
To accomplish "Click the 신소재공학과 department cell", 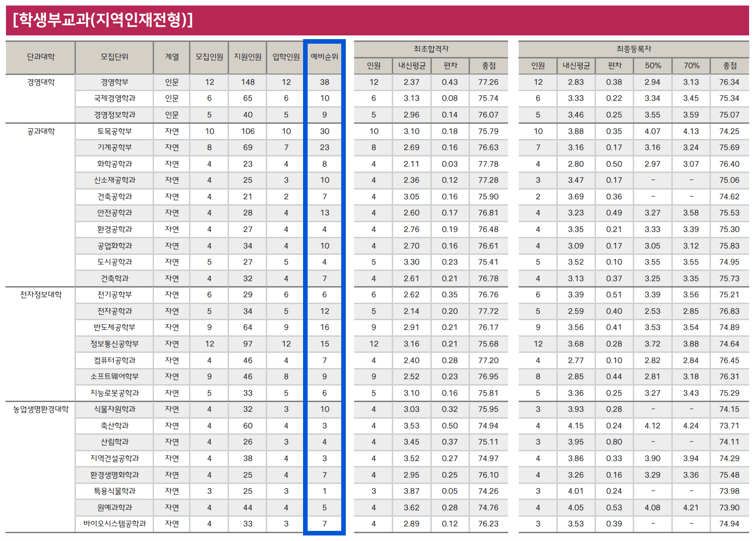I will pos(115,180).
